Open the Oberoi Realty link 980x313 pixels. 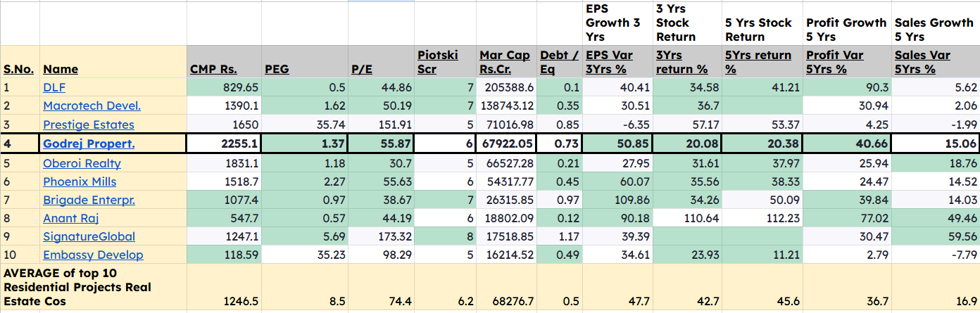tap(82, 163)
